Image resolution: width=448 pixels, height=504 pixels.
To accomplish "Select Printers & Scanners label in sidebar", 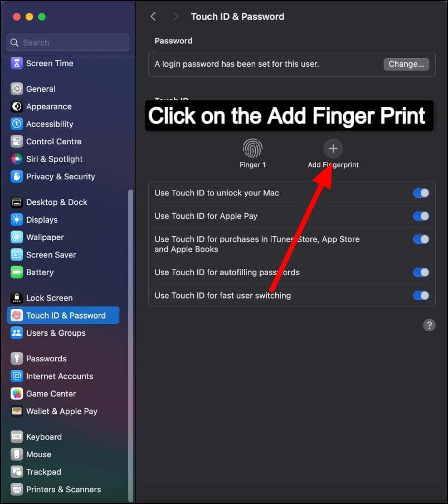I will (64, 489).
